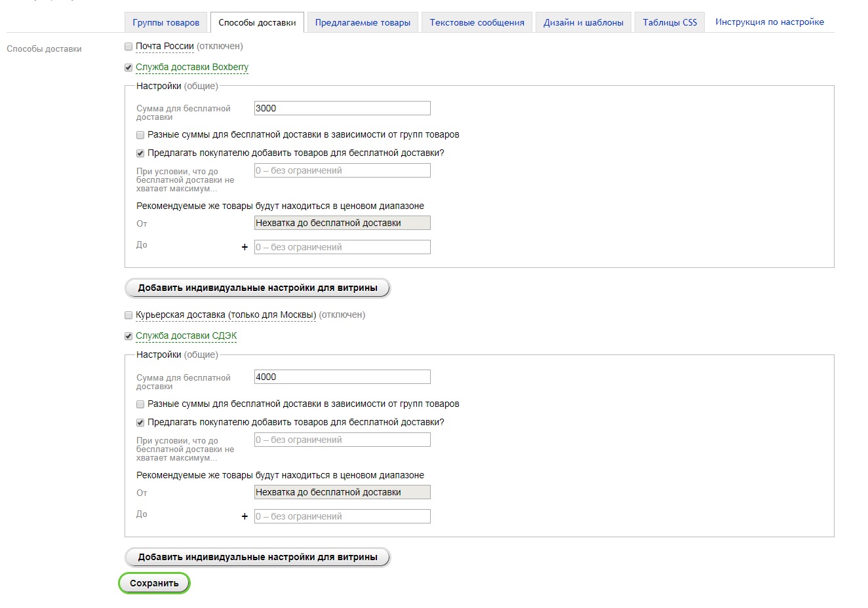Uncheck Служба доставки СДЭК checkbox
Screen dimensions: 868x608
pyautogui.click(x=128, y=336)
